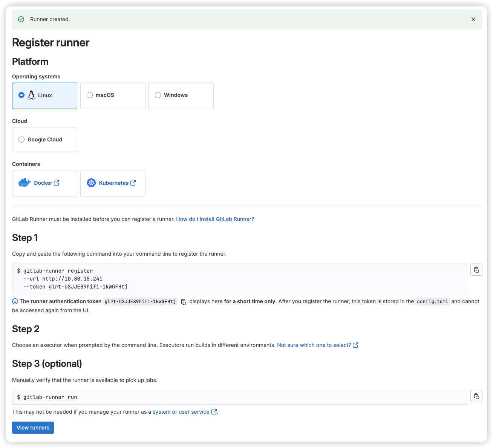
Task: Click external icon after user service link
Action: pyautogui.click(x=214, y=412)
